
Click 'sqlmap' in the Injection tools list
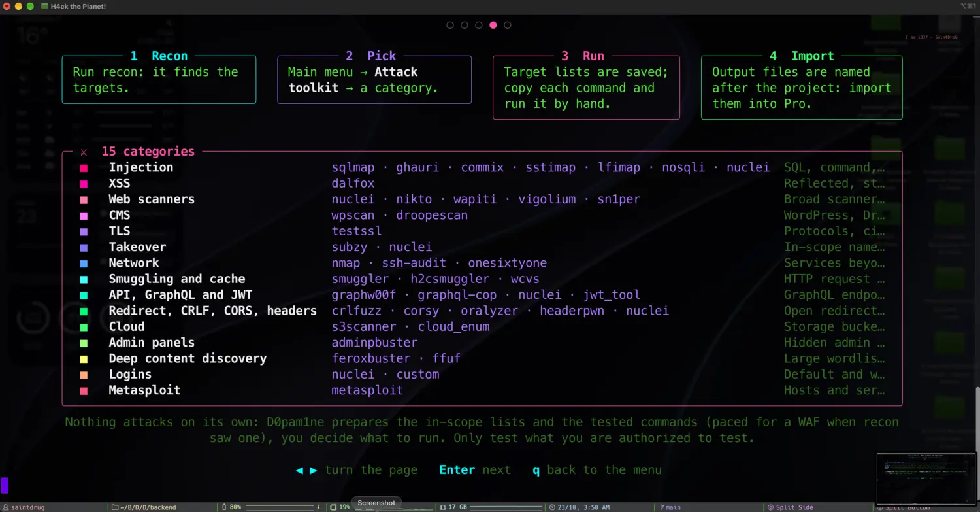tap(353, 167)
